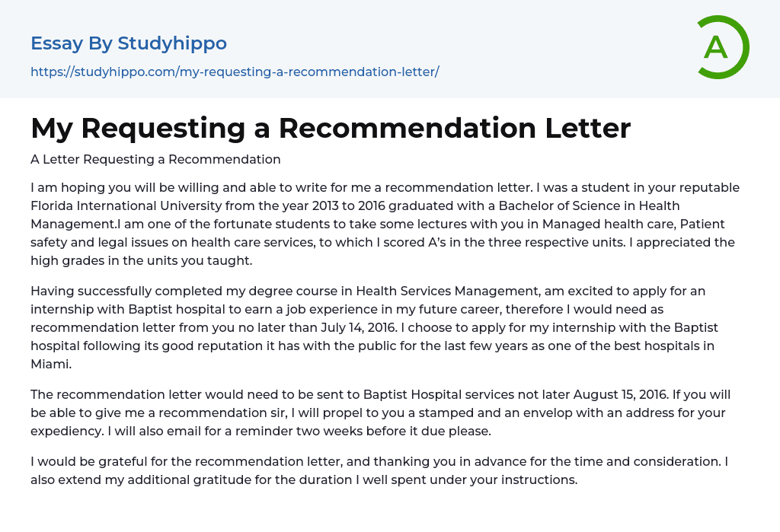780x532 pixels.
Task: Click the 'A Letter Requesting a Recommendation' subtitle
Action: [155, 160]
